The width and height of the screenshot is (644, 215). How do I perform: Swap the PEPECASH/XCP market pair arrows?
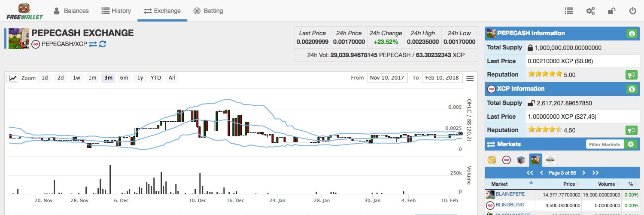pyautogui.click(x=93, y=44)
